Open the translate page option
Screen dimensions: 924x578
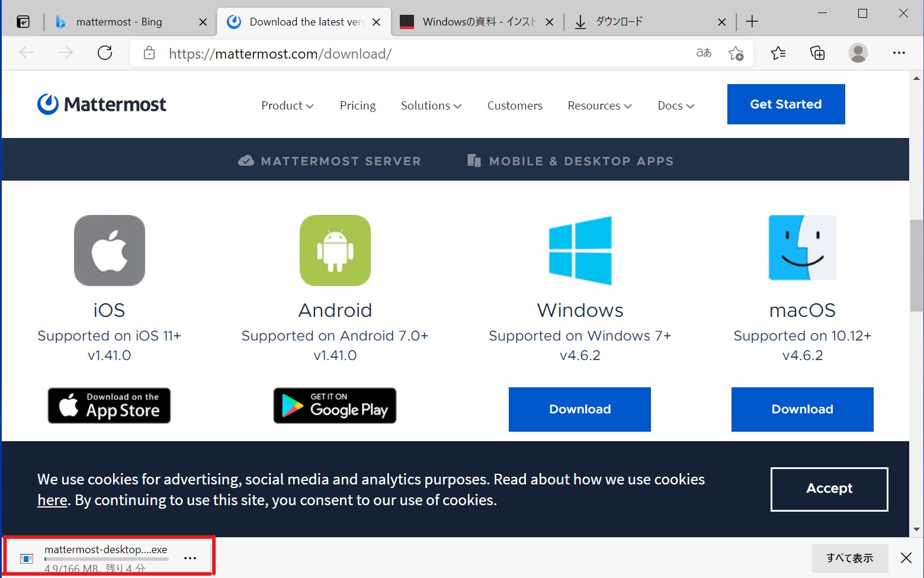pos(704,53)
